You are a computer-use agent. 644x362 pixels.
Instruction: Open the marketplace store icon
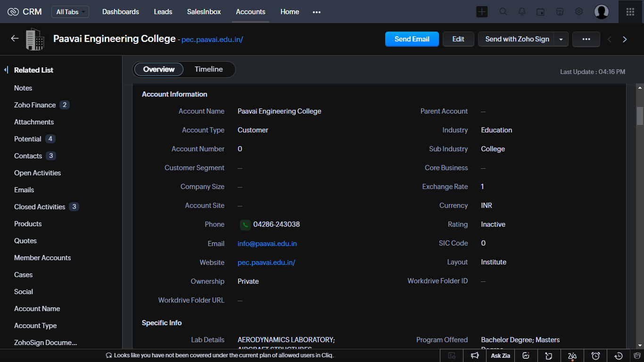point(560,12)
